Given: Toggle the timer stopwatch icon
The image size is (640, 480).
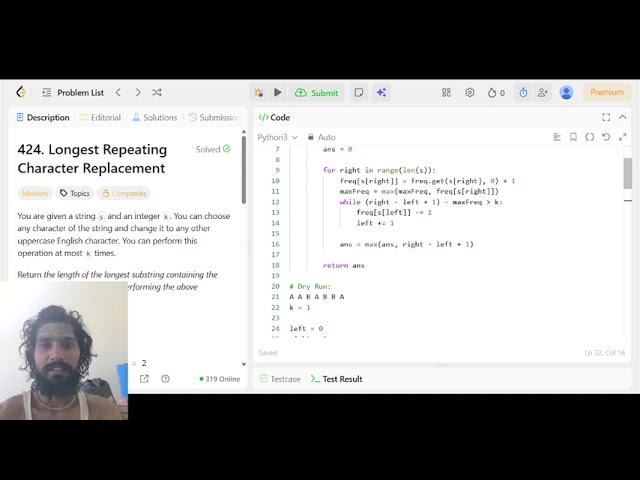Looking at the screenshot, I should pos(523,93).
